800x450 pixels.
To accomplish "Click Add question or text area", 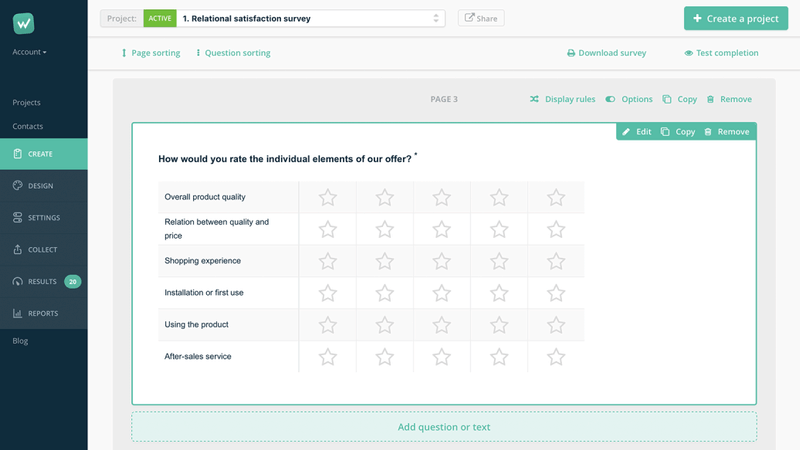I will [x=444, y=427].
